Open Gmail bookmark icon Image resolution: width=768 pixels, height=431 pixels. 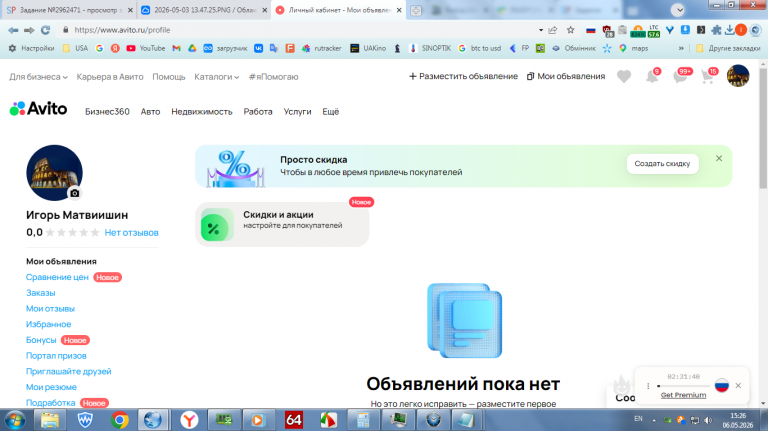176,48
